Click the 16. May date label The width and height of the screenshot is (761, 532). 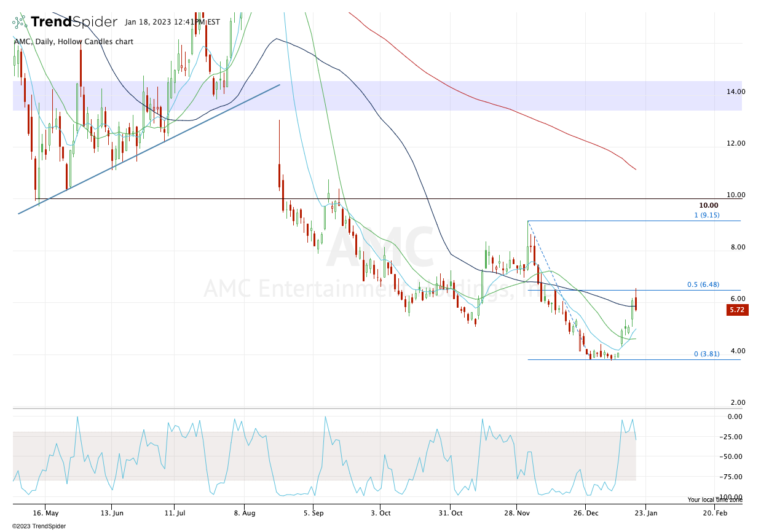pyautogui.click(x=46, y=512)
